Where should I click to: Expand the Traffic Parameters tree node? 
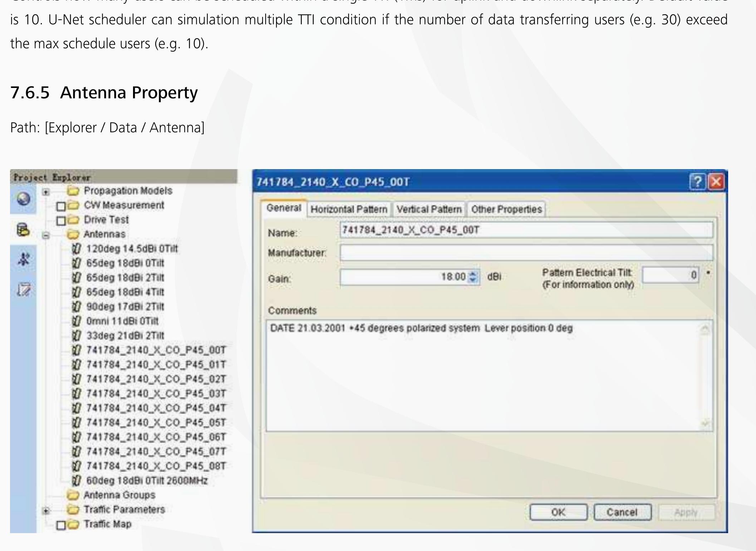45,511
